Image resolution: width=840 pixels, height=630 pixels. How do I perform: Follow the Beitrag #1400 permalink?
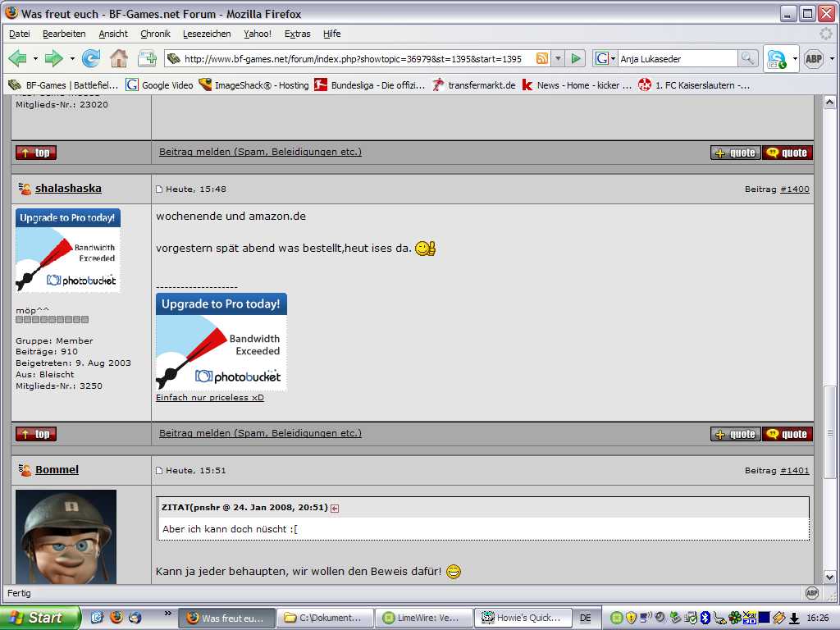[795, 189]
